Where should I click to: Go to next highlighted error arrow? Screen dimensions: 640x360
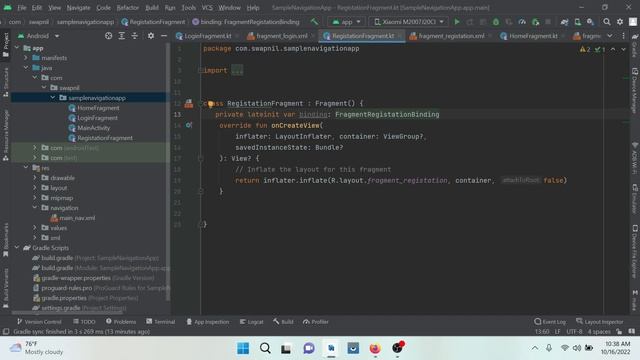(x=623, y=49)
